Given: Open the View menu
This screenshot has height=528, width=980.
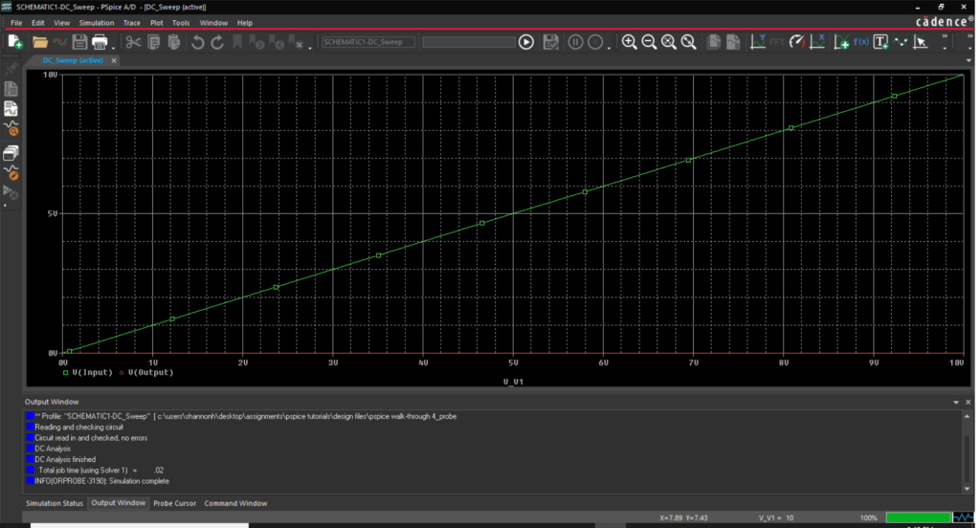Looking at the screenshot, I should click(61, 23).
